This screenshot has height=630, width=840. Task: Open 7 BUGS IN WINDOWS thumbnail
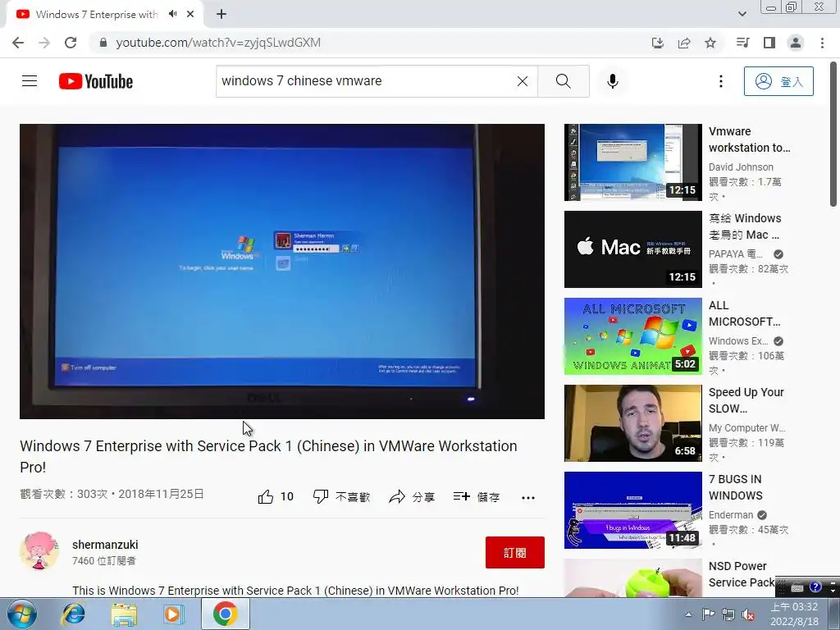[632, 510]
